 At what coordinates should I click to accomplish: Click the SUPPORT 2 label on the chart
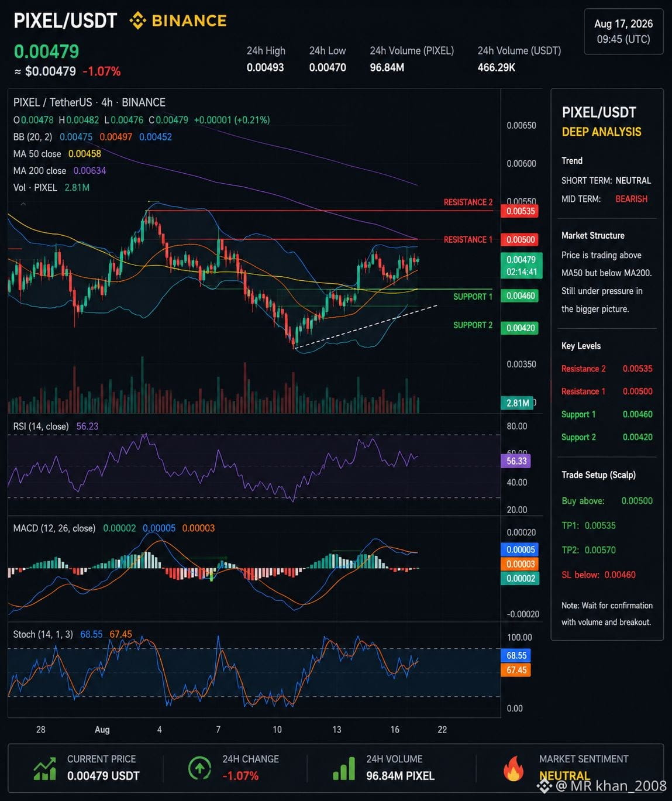[x=473, y=325]
